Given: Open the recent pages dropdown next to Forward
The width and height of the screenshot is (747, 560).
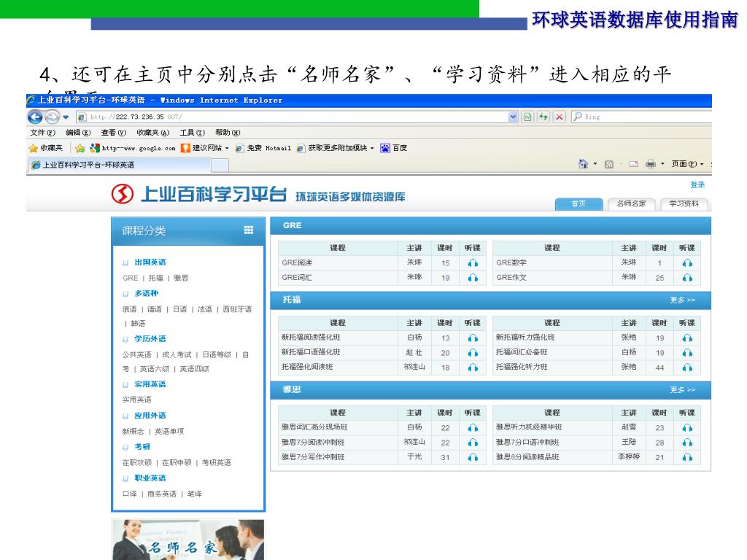Looking at the screenshot, I should (x=66, y=117).
